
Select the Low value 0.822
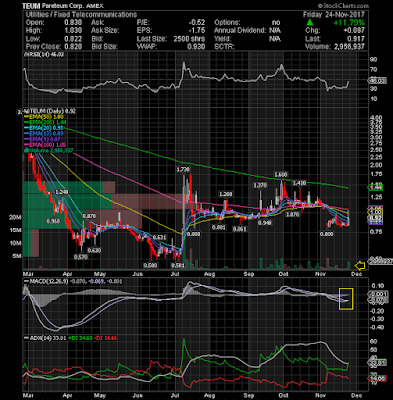73,38
